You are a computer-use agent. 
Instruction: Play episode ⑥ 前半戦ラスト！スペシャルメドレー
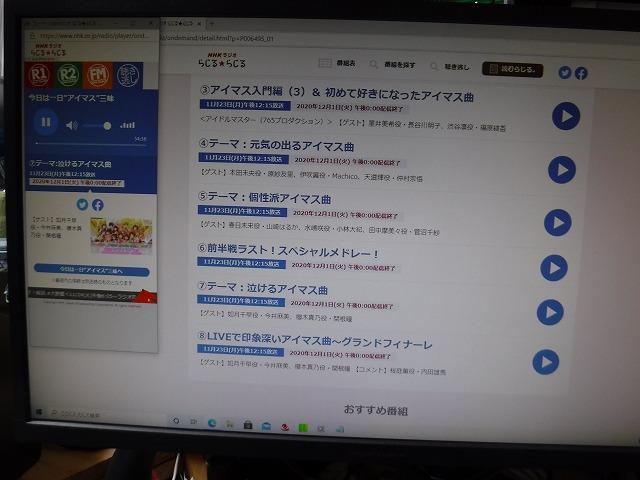[x=554, y=268]
